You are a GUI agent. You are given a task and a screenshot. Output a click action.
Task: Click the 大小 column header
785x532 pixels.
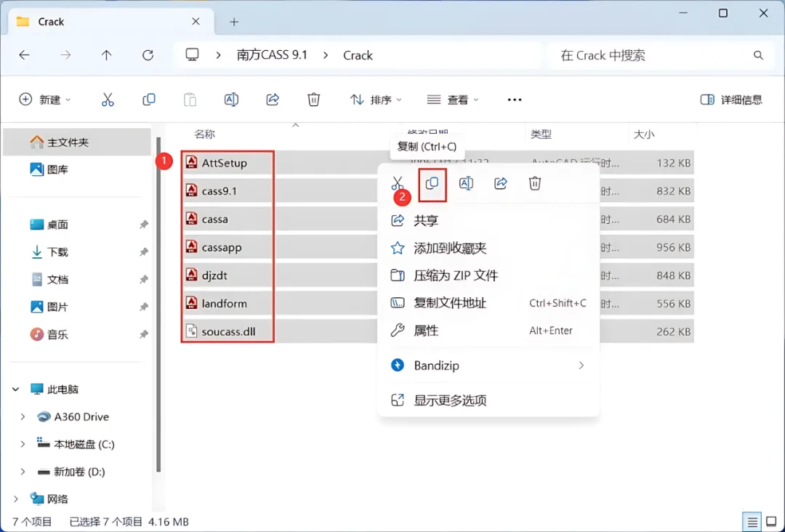click(644, 134)
